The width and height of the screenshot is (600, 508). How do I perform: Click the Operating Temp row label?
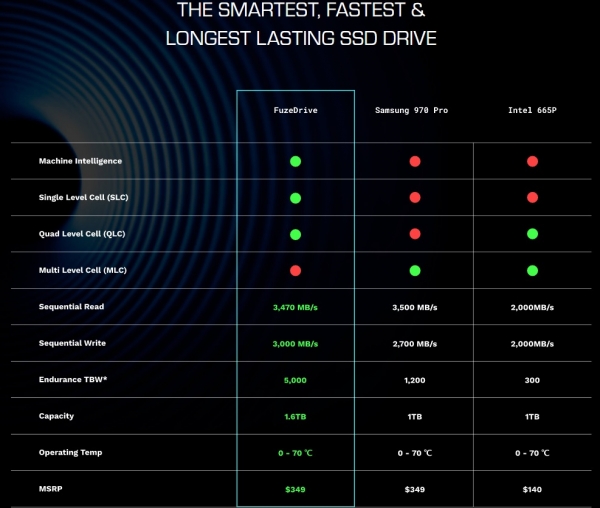point(69,453)
